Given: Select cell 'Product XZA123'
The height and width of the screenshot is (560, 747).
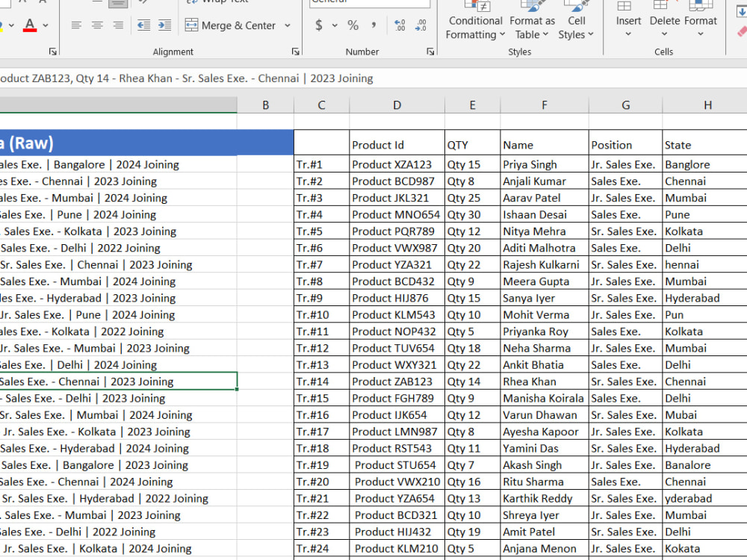Looking at the screenshot, I should tap(397, 165).
